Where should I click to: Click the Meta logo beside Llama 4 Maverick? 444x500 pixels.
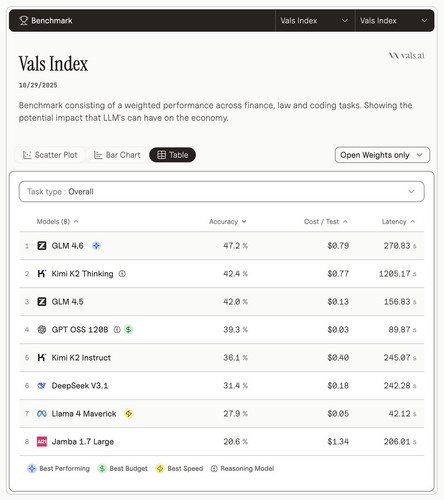(42, 414)
